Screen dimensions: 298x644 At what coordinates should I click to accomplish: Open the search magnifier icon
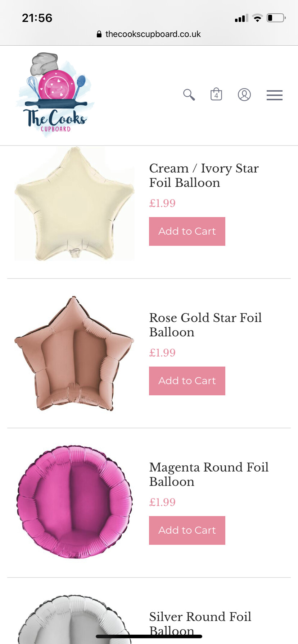coord(189,95)
